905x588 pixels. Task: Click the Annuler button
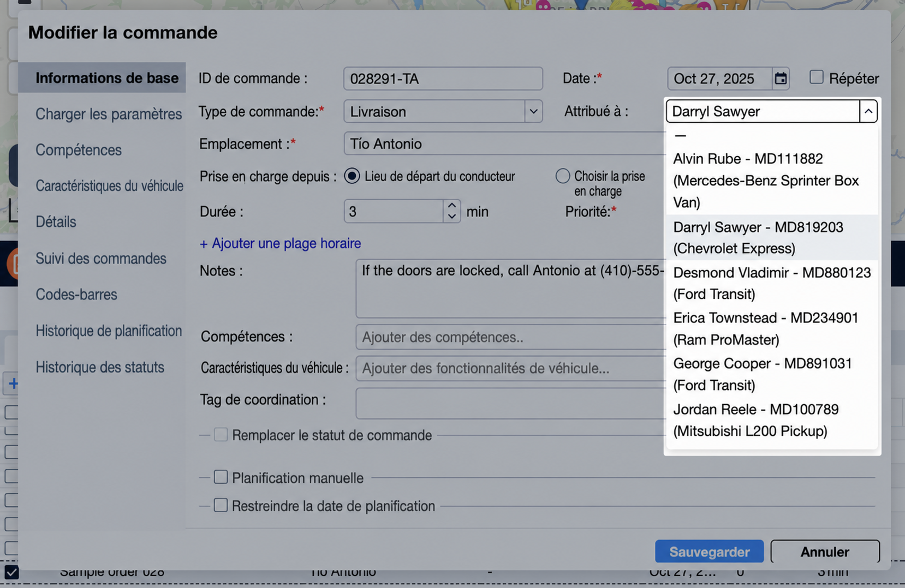pyautogui.click(x=825, y=551)
